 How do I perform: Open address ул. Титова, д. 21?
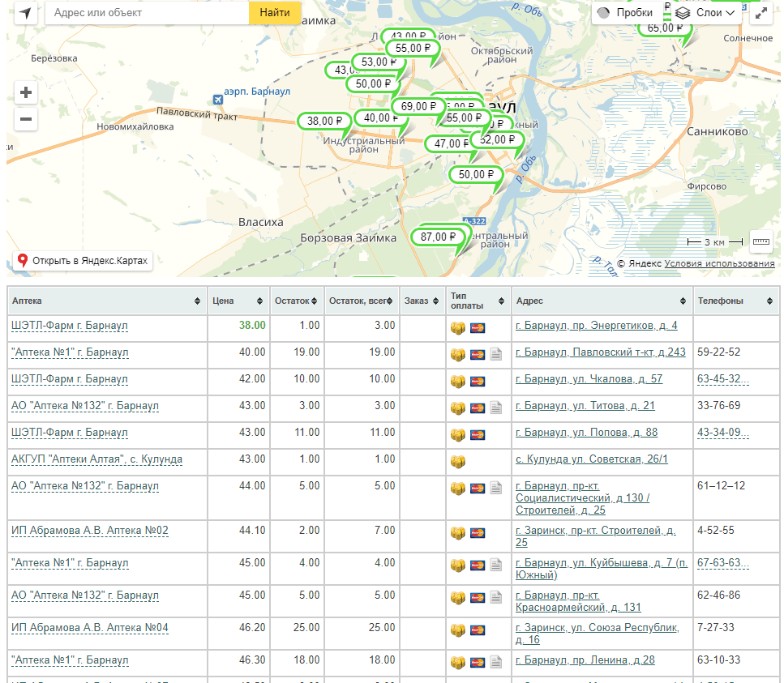pos(585,406)
